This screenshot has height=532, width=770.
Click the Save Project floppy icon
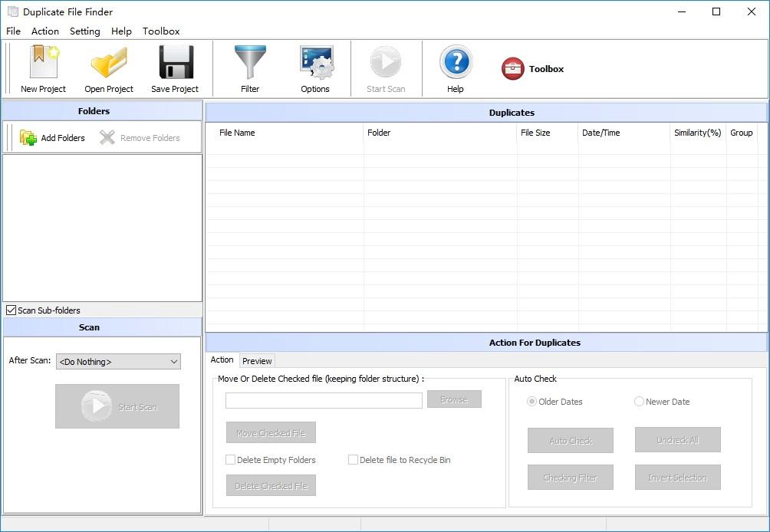[x=176, y=62]
